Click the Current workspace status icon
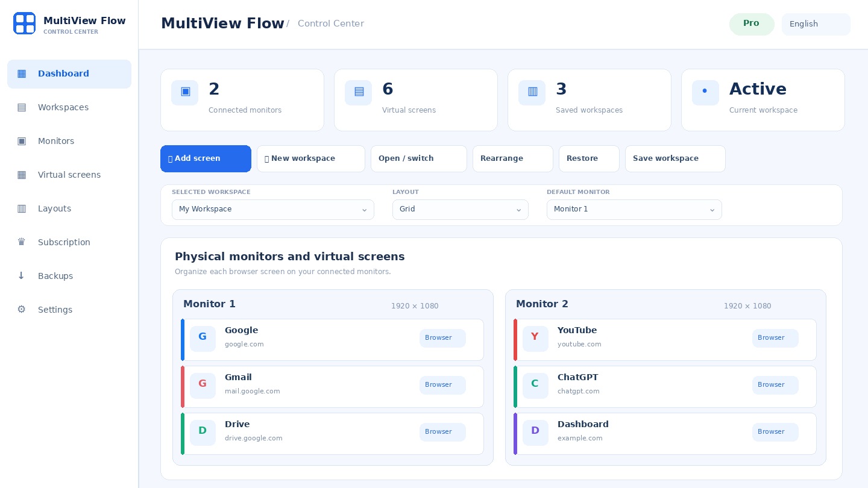Image resolution: width=868 pixels, height=488 pixels. 705,93
